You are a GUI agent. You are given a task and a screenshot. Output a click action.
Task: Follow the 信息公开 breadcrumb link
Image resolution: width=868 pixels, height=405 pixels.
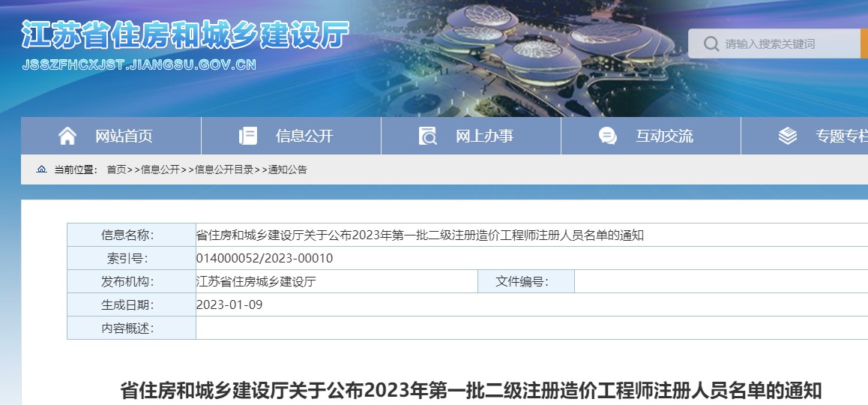pyautogui.click(x=160, y=169)
